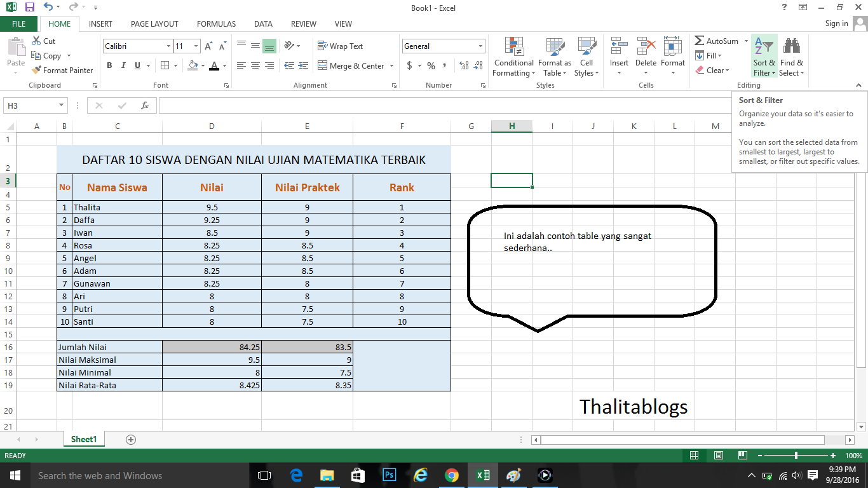868x488 pixels.
Task: Toggle Bold formatting
Action: pos(109,65)
